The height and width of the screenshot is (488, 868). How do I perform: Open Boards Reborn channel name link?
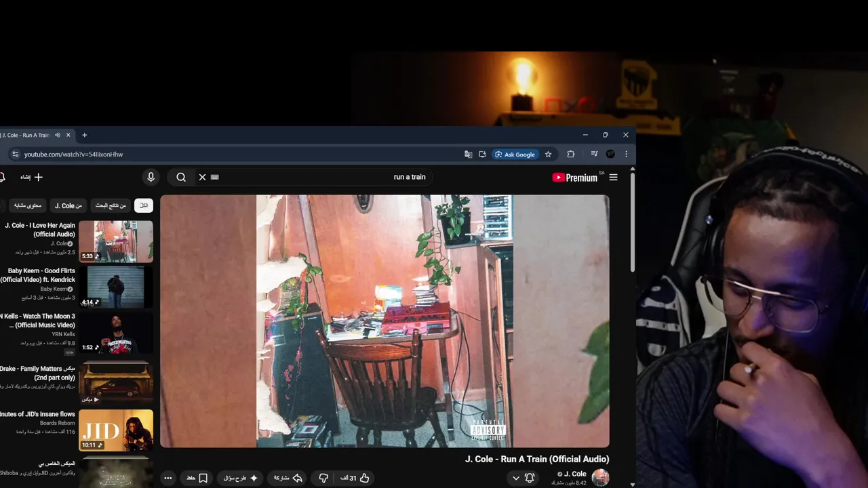[58, 423]
